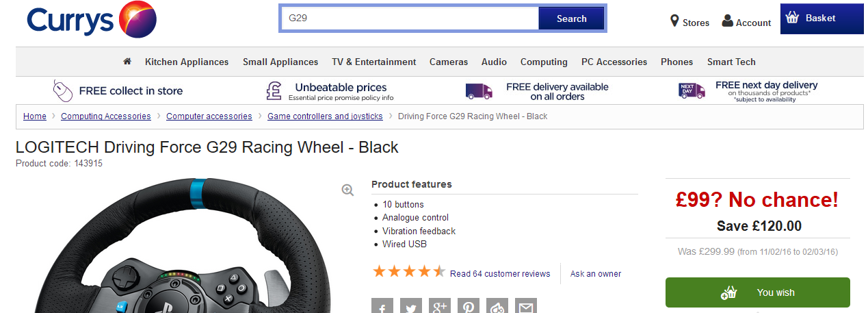
Task: Click Ask an owner link
Action: point(596,274)
